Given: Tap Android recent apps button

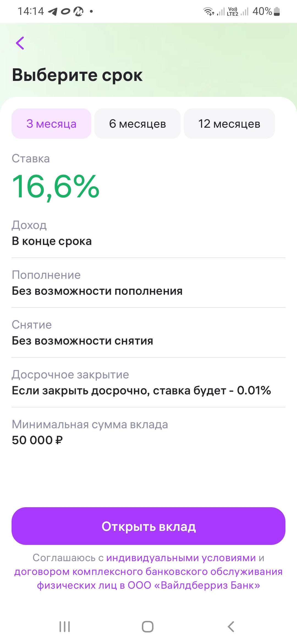Looking at the screenshot, I should point(65,627).
